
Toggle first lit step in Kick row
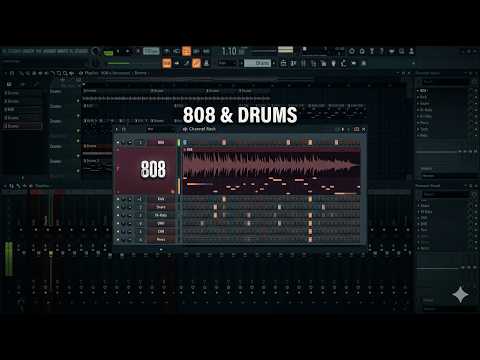(224, 199)
